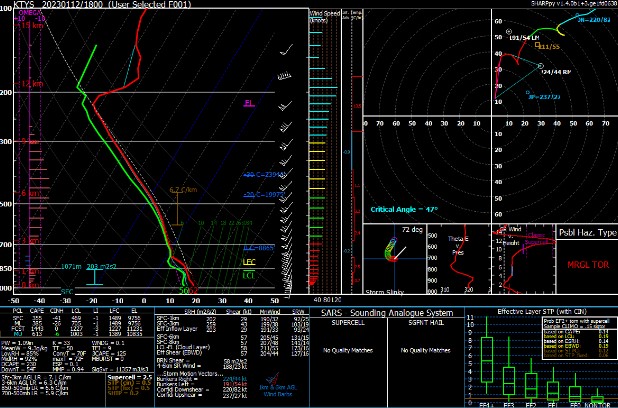Click the Storm Slinky caption
This screenshot has width=618, height=408.
(384, 292)
